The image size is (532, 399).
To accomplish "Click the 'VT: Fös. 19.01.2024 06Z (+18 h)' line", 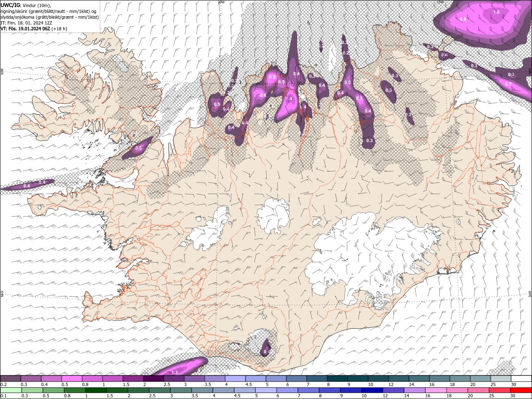I will (x=34, y=29).
